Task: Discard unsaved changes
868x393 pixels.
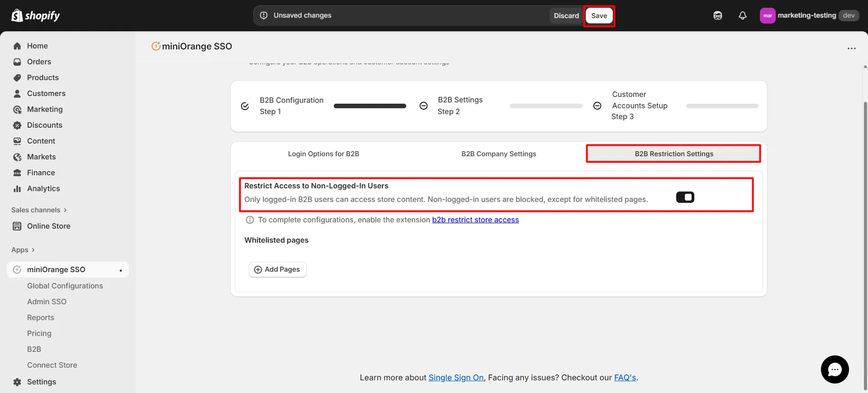Action: click(x=566, y=16)
